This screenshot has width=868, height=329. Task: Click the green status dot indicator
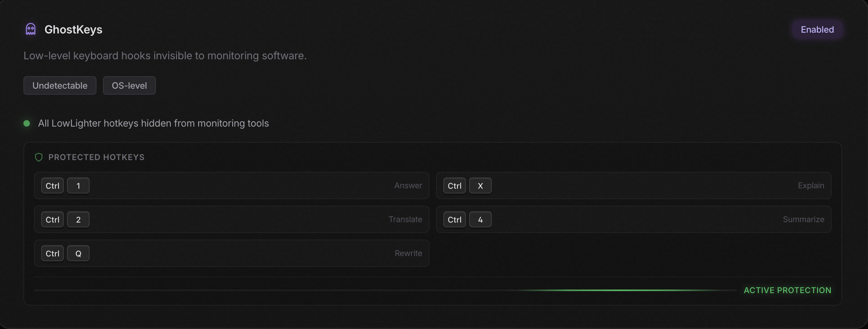tap(27, 123)
